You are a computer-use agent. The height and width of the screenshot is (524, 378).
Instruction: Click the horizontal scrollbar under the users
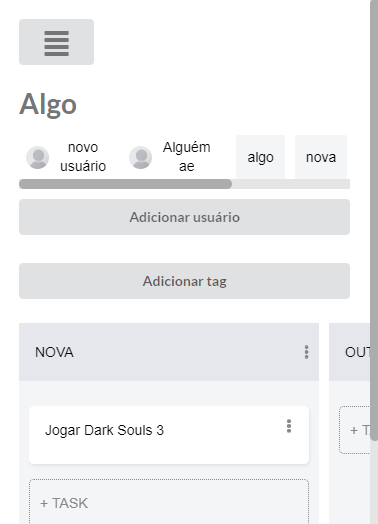pyautogui.click(x=125, y=184)
